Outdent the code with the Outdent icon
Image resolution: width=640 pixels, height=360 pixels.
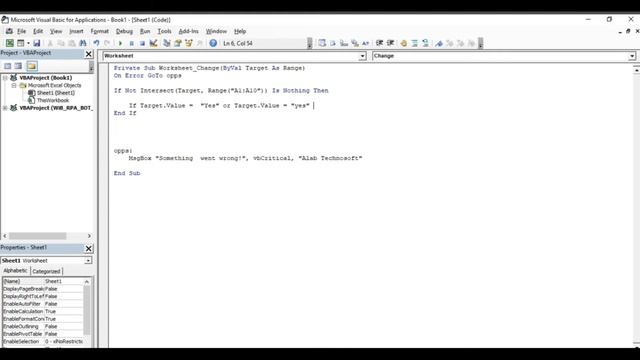coord(390,43)
